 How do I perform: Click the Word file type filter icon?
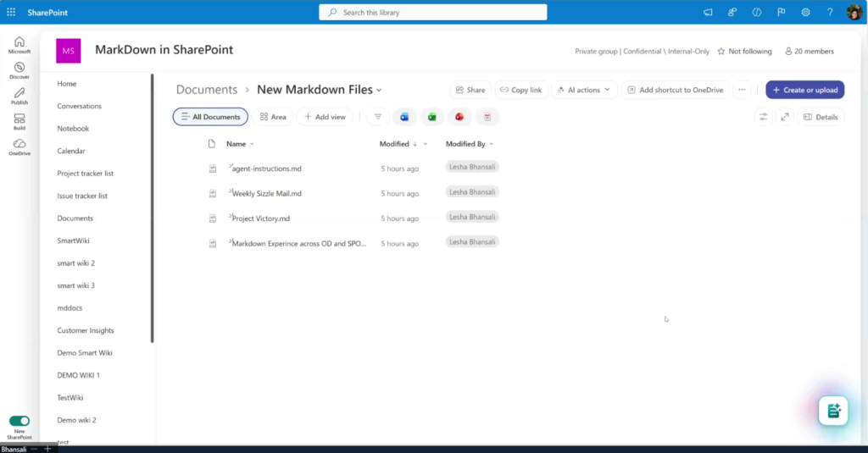pyautogui.click(x=404, y=117)
